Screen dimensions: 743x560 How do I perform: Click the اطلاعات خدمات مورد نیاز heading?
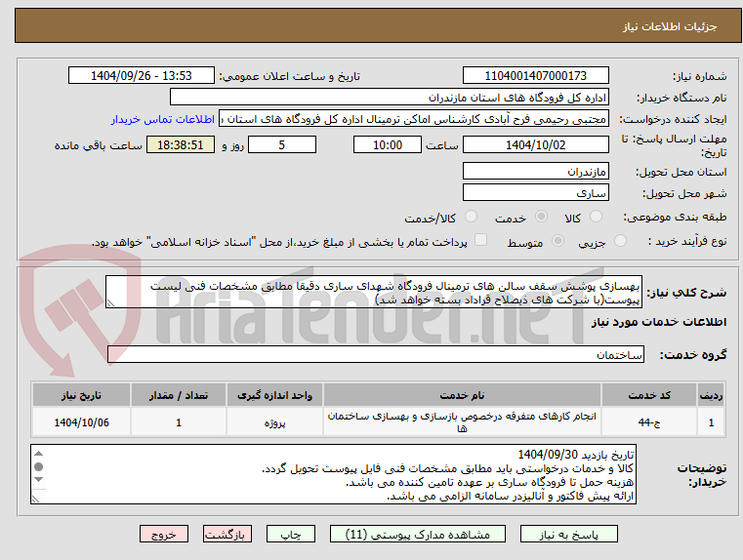click(x=659, y=322)
